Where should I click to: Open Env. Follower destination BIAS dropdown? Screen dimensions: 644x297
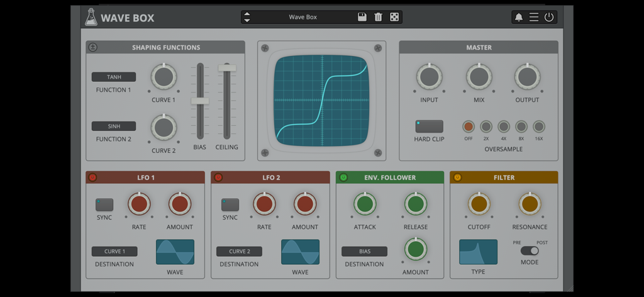point(364,252)
